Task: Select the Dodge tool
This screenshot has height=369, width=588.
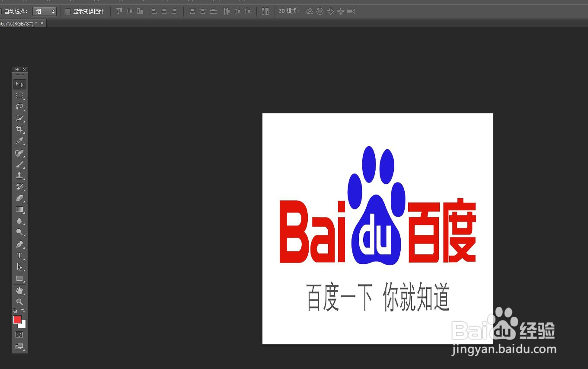Action: coord(19,232)
